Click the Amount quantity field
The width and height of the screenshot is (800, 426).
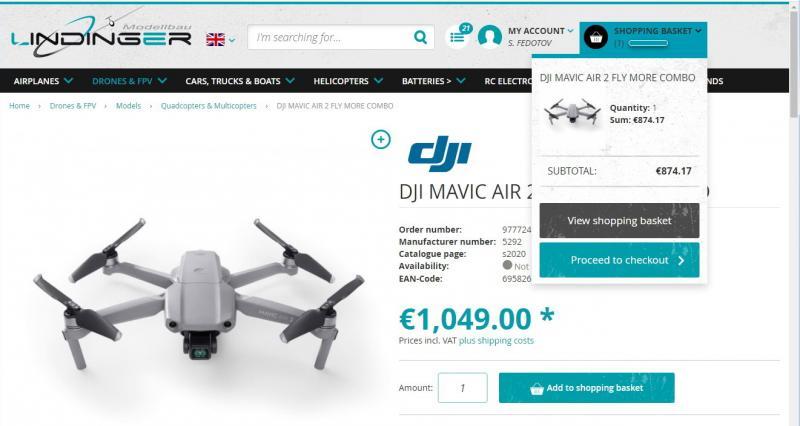click(463, 388)
